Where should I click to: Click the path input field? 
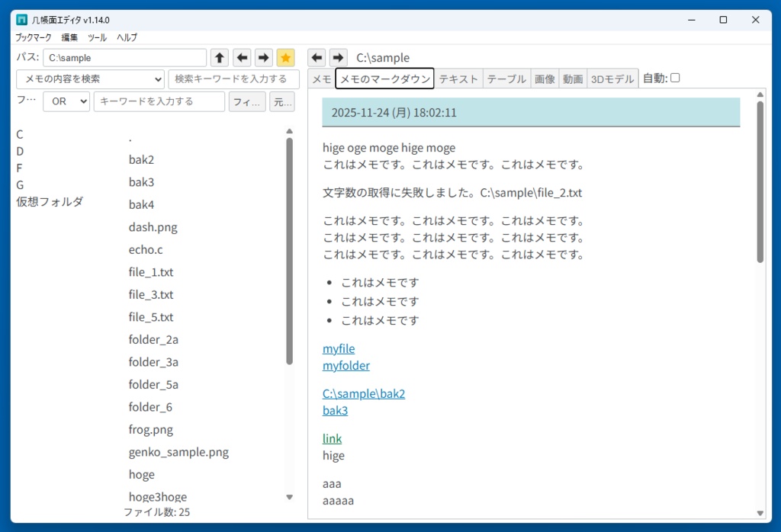(124, 58)
